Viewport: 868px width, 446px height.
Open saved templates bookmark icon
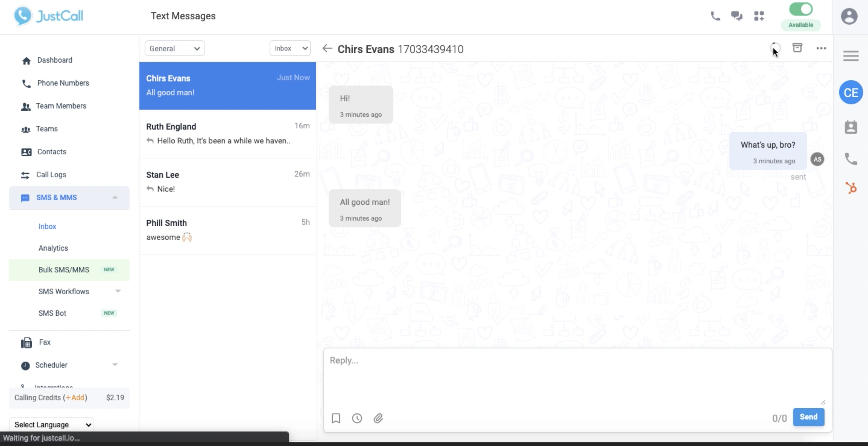pos(336,418)
